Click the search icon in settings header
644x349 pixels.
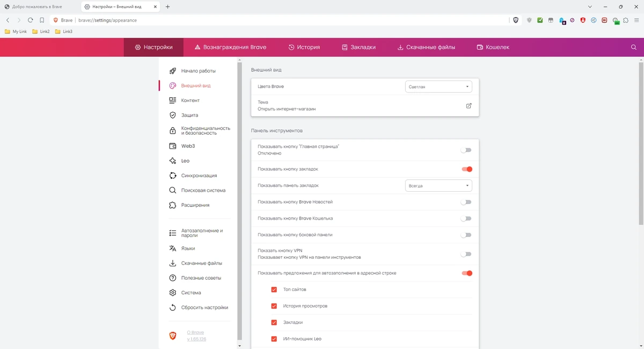[634, 47]
